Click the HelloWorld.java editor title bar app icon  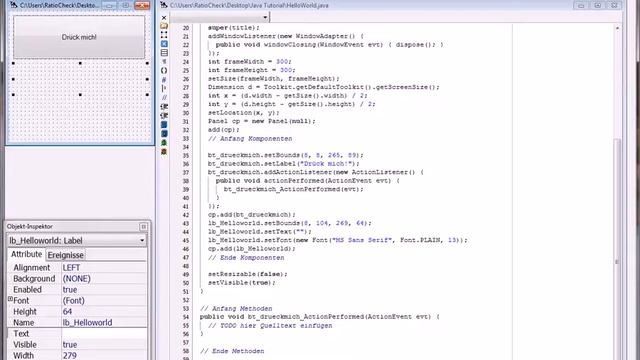point(164,5)
